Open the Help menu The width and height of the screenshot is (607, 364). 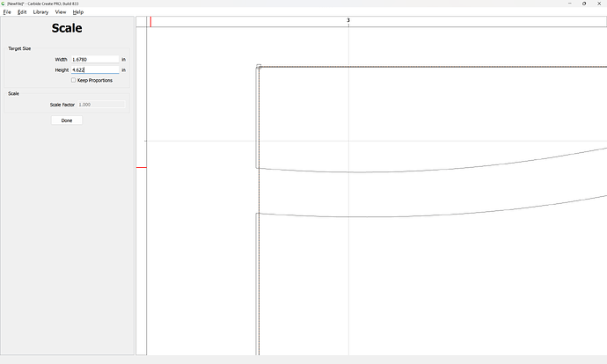click(x=78, y=12)
